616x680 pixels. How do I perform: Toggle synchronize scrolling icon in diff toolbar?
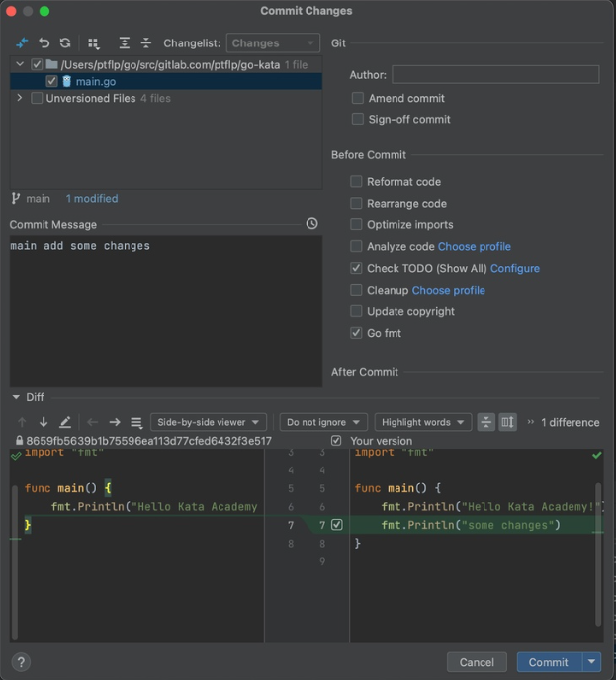507,422
